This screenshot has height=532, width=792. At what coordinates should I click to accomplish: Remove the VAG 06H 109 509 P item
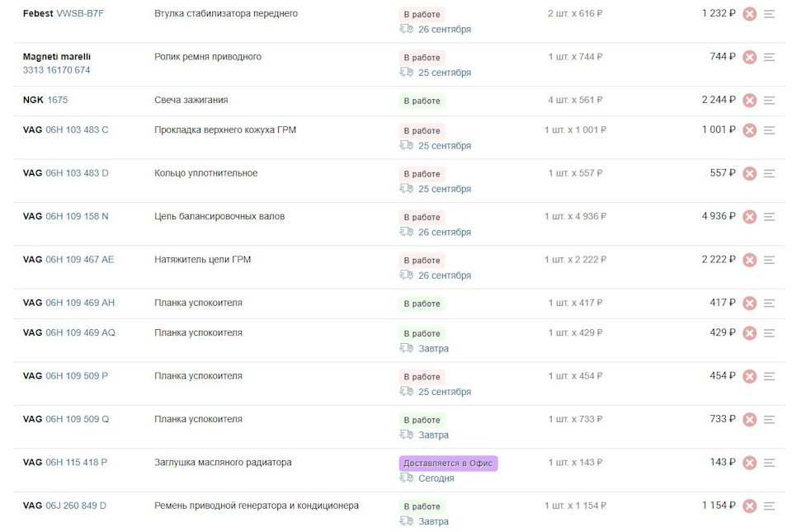pos(749,376)
